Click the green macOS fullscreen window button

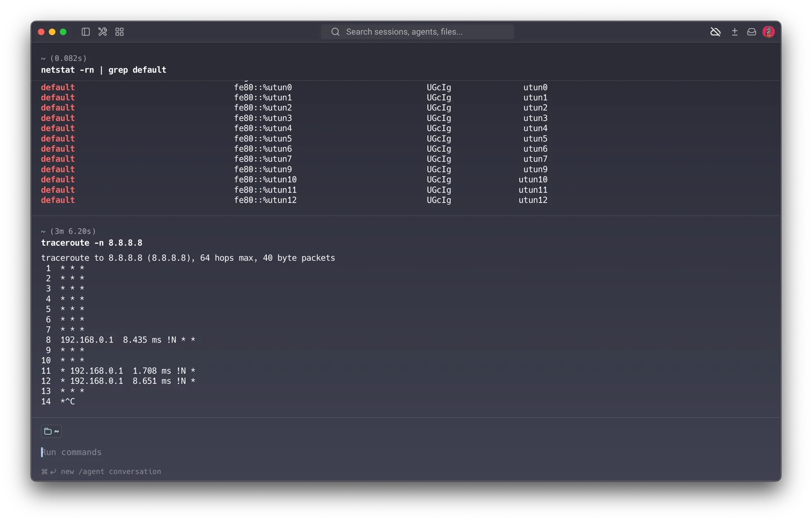(x=63, y=32)
